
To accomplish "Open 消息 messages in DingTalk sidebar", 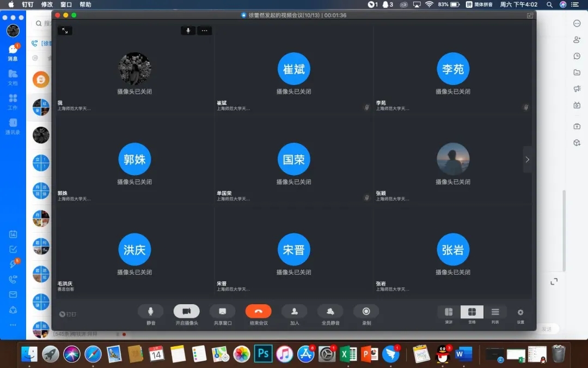I will 13,52.
